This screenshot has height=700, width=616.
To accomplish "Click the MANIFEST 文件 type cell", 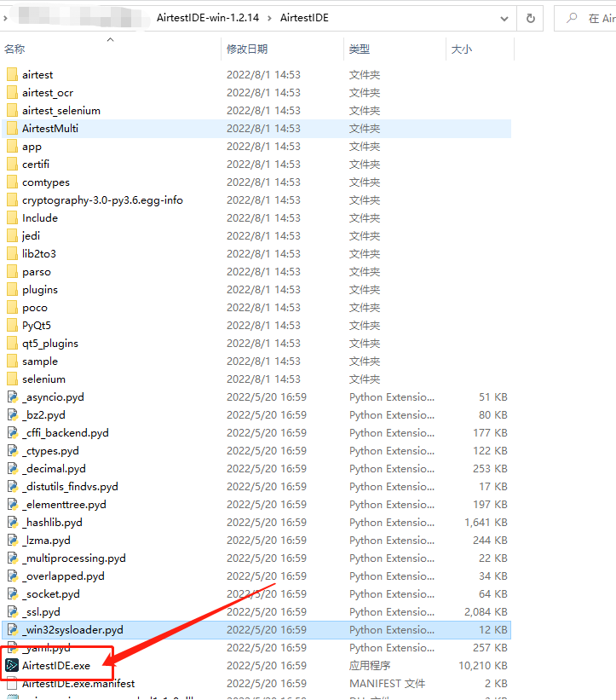I will (387, 684).
